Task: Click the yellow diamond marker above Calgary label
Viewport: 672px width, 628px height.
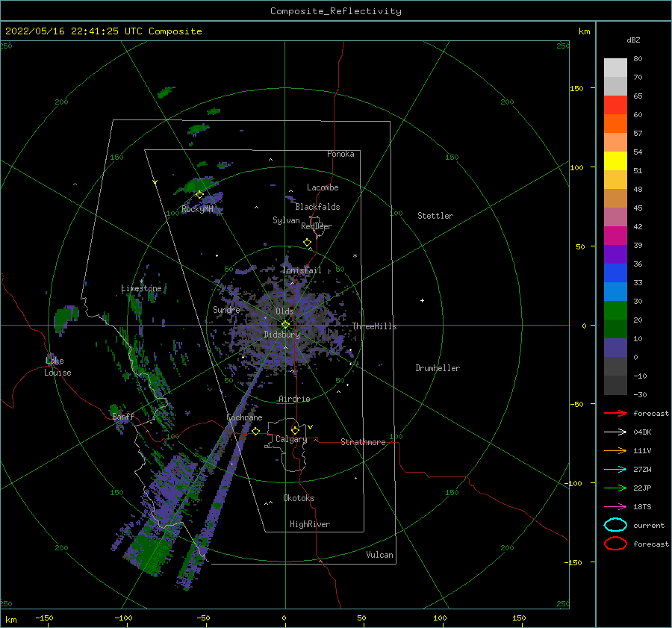Action: [295, 430]
